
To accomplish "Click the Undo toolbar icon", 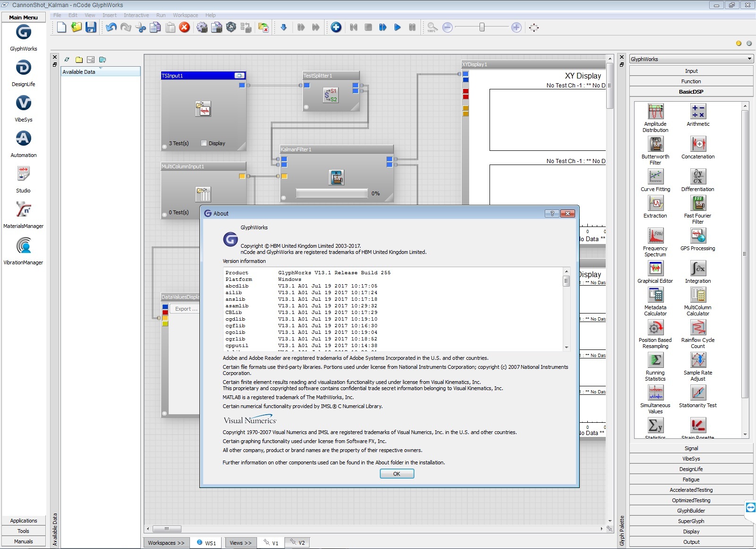I will [x=111, y=27].
